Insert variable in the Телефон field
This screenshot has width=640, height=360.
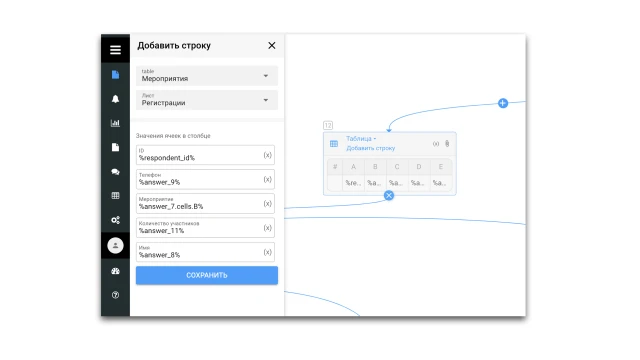point(267,179)
